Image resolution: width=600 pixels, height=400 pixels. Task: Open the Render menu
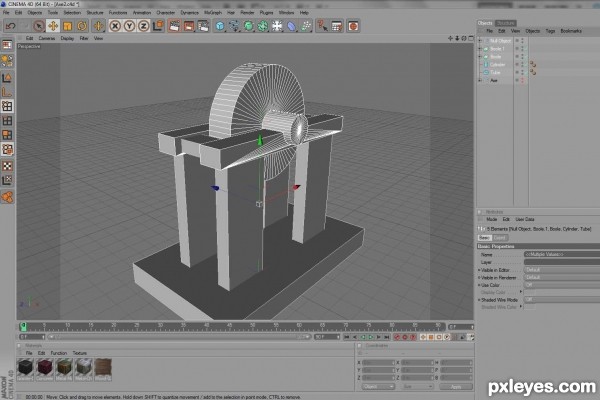point(247,13)
